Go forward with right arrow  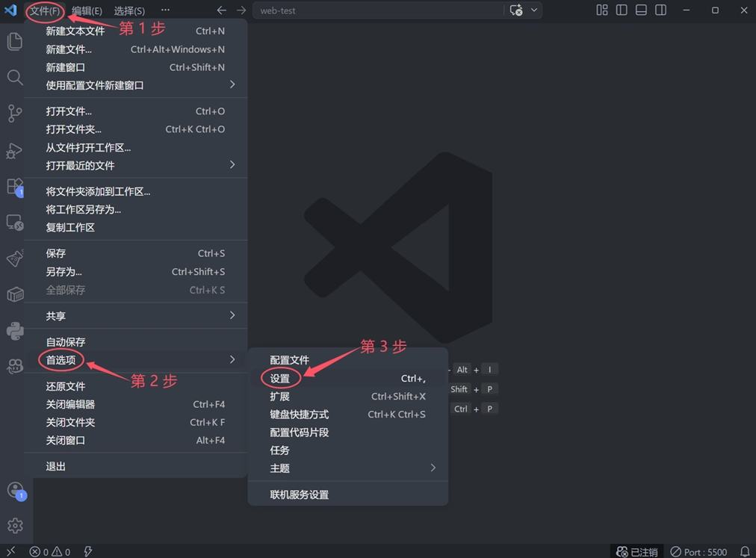tap(241, 10)
